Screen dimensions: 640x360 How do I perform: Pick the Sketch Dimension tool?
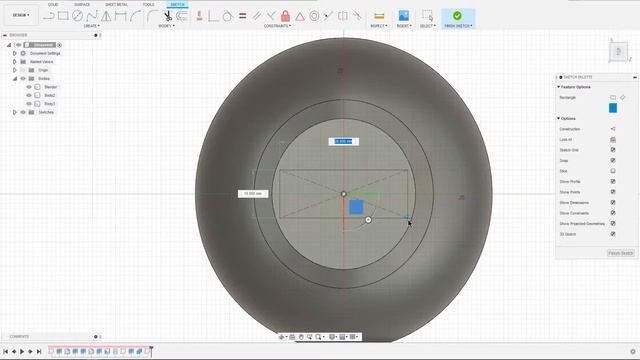click(120, 16)
